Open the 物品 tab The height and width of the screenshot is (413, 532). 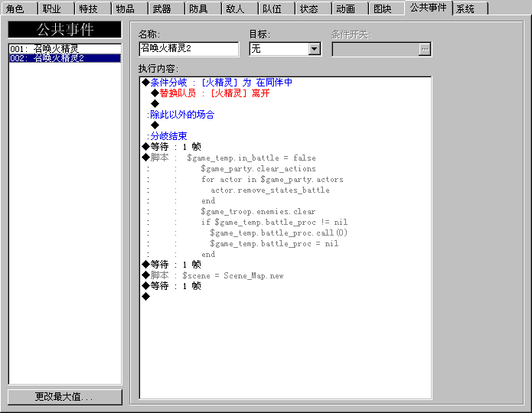pyautogui.click(x=129, y=8)
